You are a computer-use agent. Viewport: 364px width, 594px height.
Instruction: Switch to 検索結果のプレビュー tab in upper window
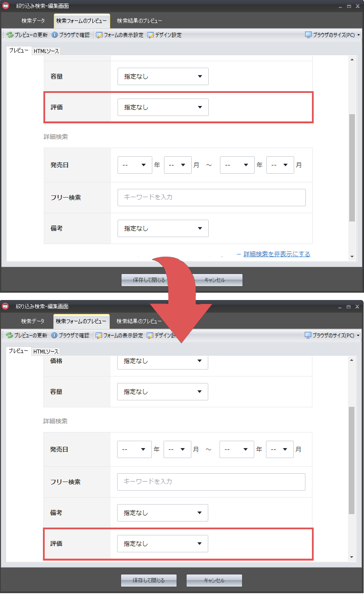pyautogui.click(x=139, y=21)
